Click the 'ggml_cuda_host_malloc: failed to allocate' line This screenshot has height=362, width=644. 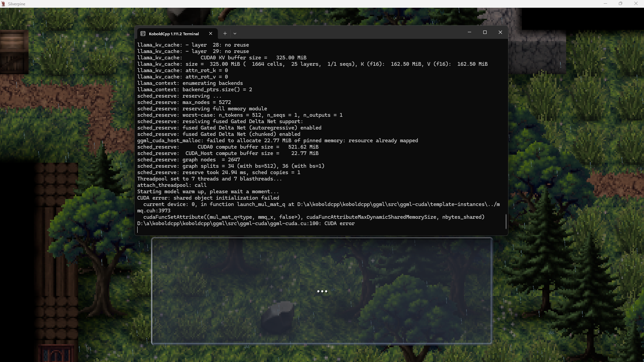pyautogui.click(x=278, y=141)
